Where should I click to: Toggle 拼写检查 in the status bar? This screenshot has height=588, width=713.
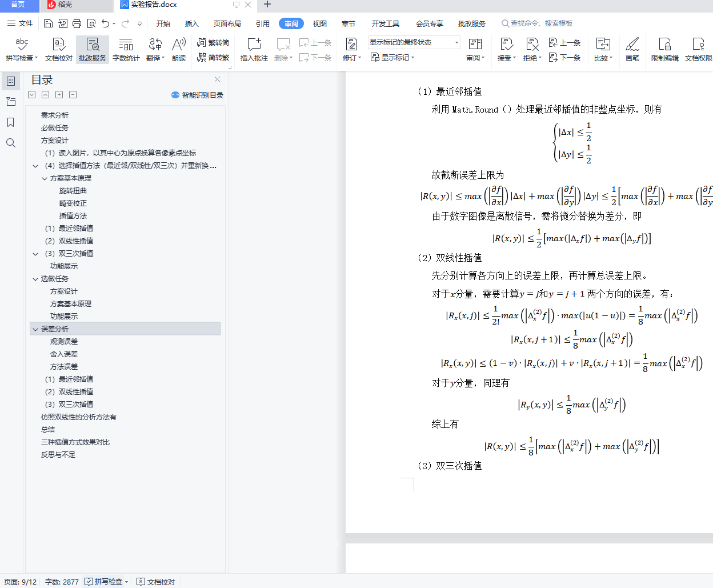106,582
